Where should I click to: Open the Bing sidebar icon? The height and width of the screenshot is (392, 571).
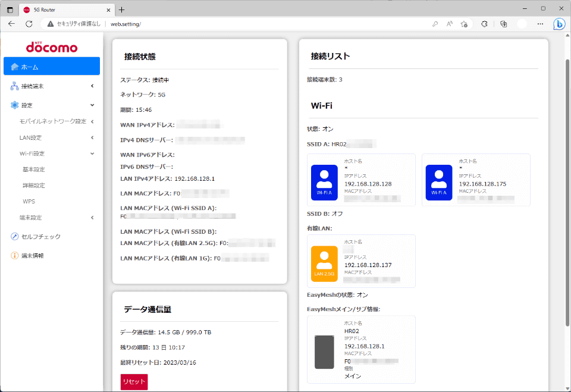click(x=559, y=24)
